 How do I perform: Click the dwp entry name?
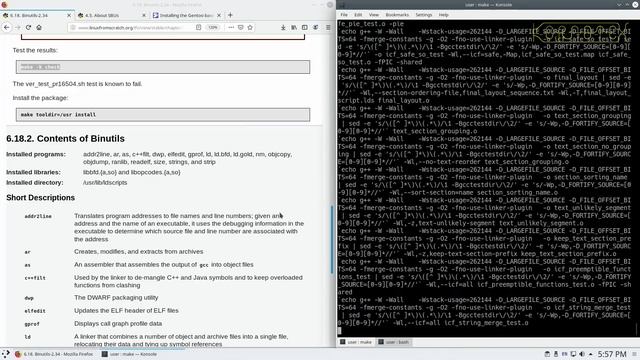(x=29, y=298)
